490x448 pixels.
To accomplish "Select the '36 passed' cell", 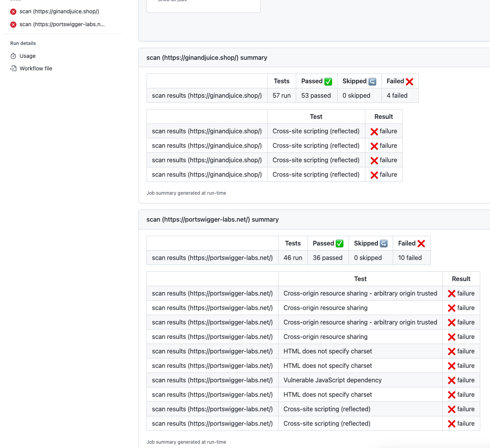I will (x=328, y=258).
